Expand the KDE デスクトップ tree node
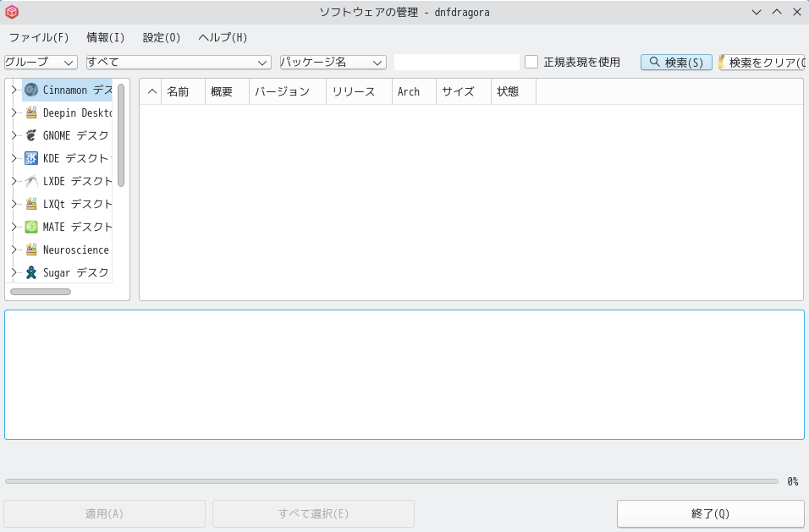Screen dimensions: 809x532 click(14, 158)
